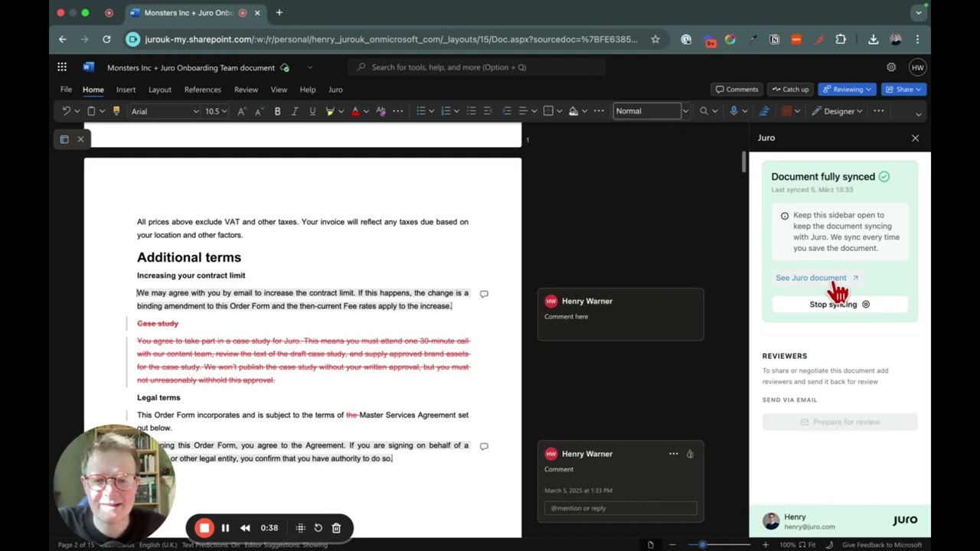Click the @mention or reply field
980x551 pixels.
pyautogui.click(x=620, y=508)
